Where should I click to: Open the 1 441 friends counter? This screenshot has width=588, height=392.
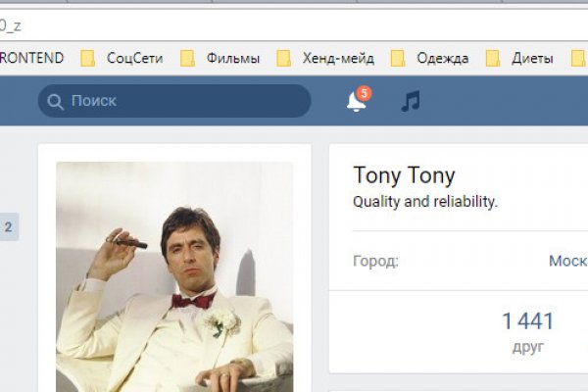coord(527,330)
